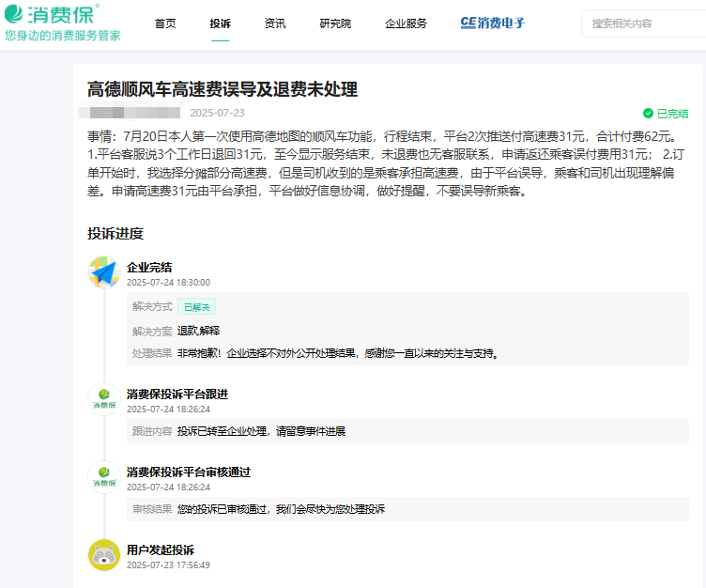The width and height of the screenshot is (706, 588).
Task: Click the 消费保投诉平台跟进 heading
Action: [177, 395]
